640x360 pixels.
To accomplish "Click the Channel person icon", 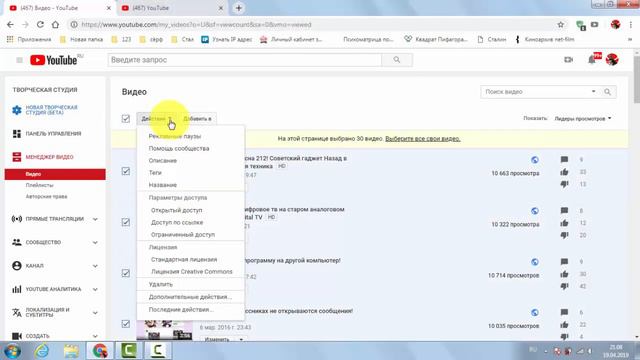I will 17,266.
